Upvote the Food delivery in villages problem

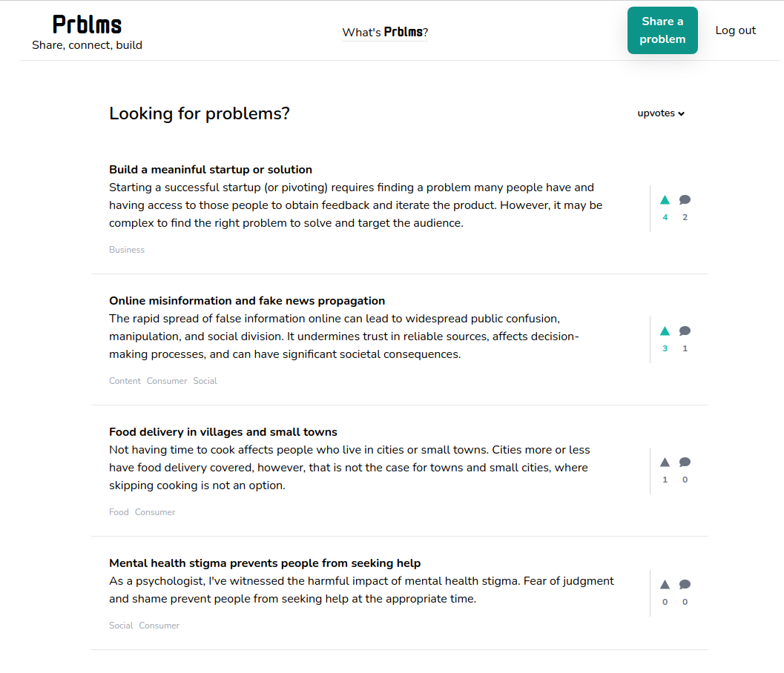click(x=665, y=463)
